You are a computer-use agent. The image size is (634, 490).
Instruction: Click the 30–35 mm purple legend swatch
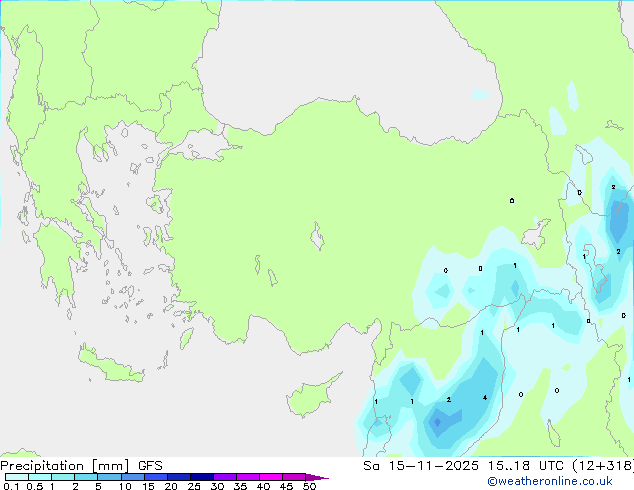pyautogui.click(x=224, y=477)
